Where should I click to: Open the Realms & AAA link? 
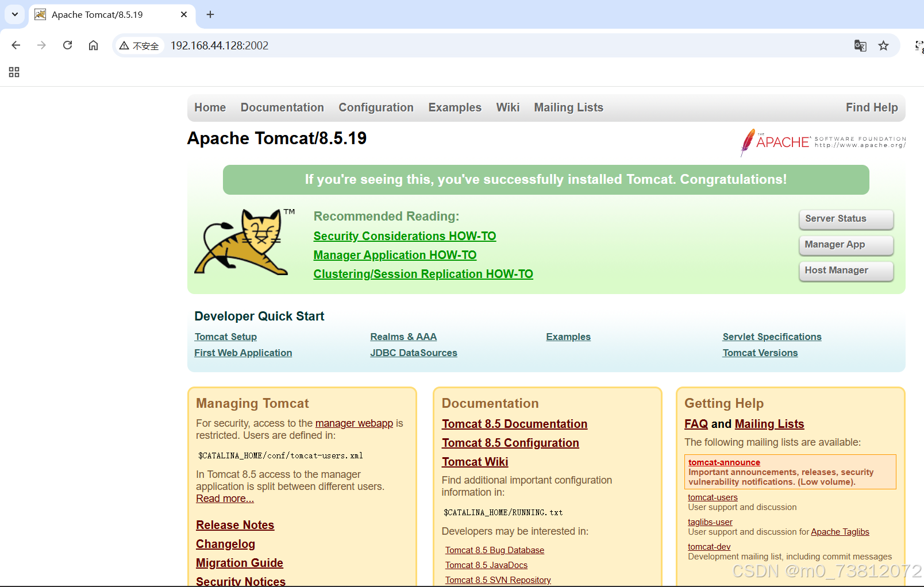pyautogui.click(x=403, y=337)
